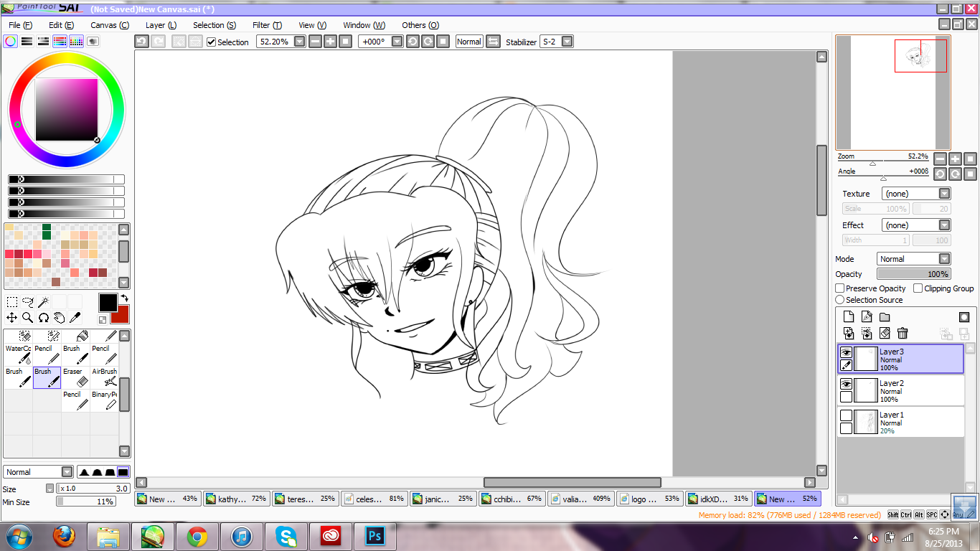This screenshot has height=551, width=980.
Task: Select the Lasso tool
Action: pos(28,302)
